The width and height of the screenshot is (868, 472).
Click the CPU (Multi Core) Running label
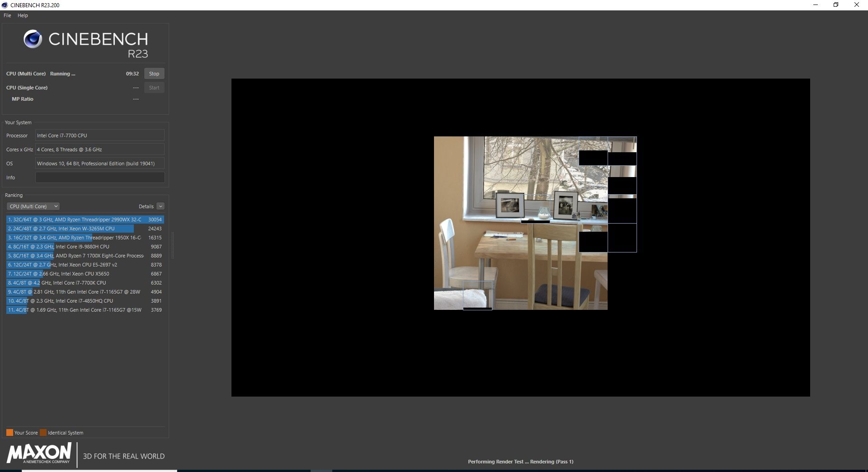(x=41, y=74)
